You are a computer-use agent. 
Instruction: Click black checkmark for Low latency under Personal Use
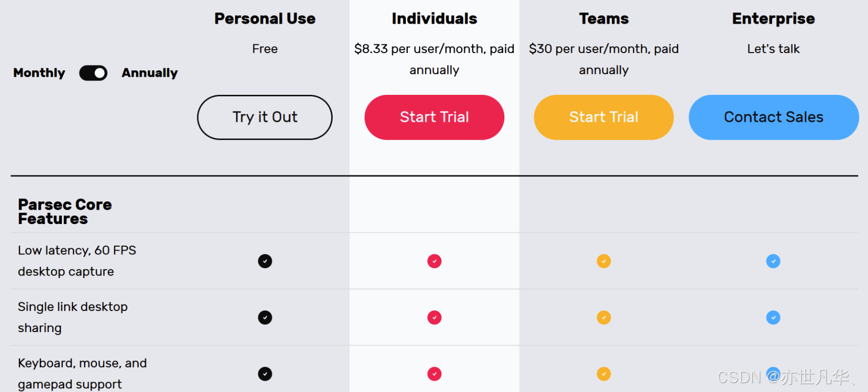pos(265,261)
